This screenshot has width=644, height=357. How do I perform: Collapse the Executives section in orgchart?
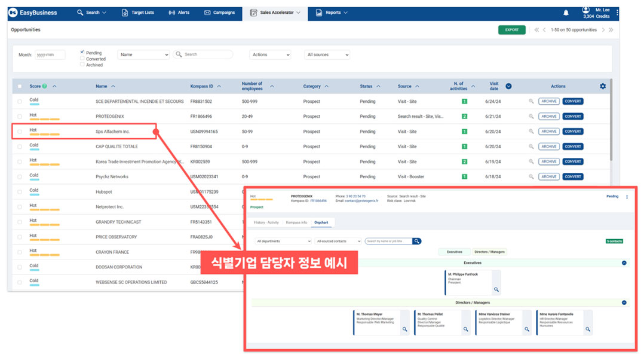click(x=624, y=263)
